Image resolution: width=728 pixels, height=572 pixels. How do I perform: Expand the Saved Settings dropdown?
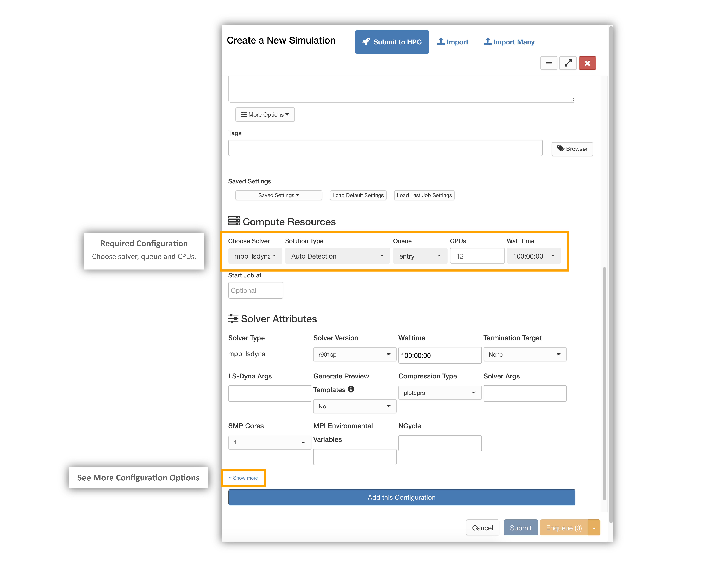click(279, 195)
